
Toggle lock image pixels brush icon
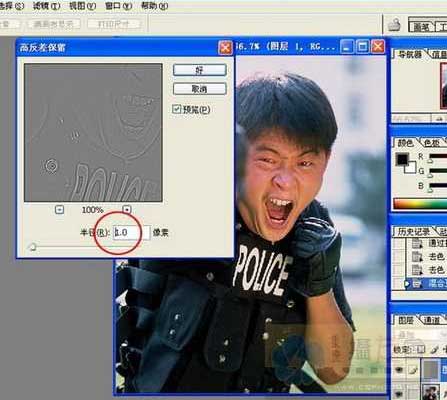434,349
